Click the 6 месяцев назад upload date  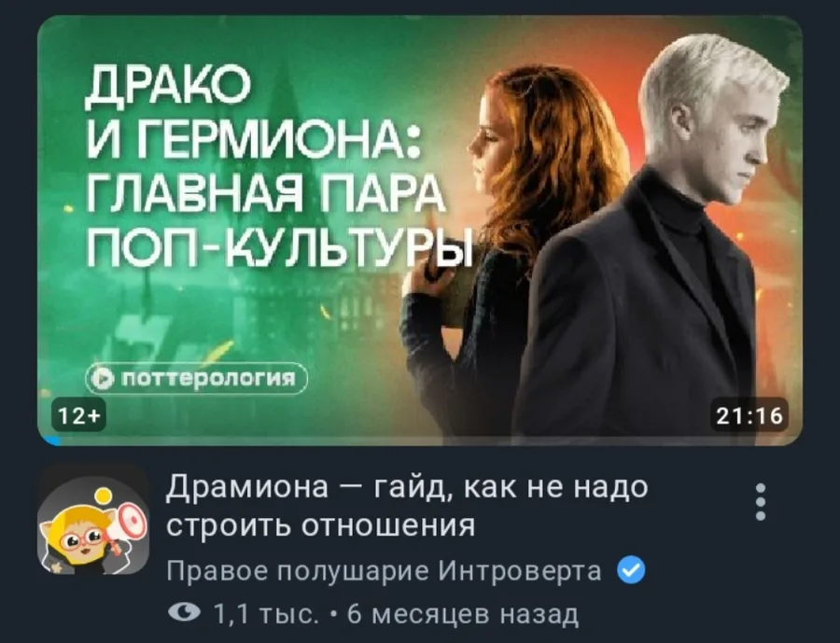point(463,613)
